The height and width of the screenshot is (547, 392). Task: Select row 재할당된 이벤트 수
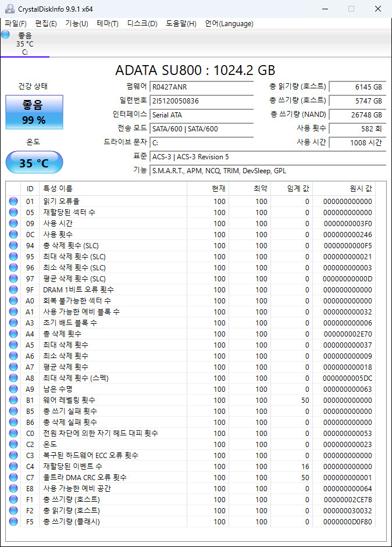[x=191, y=466]
